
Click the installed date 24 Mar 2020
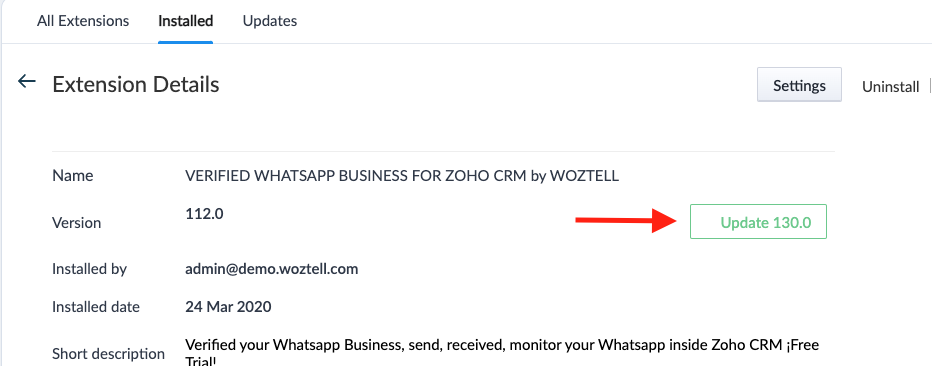coord(228,307)
